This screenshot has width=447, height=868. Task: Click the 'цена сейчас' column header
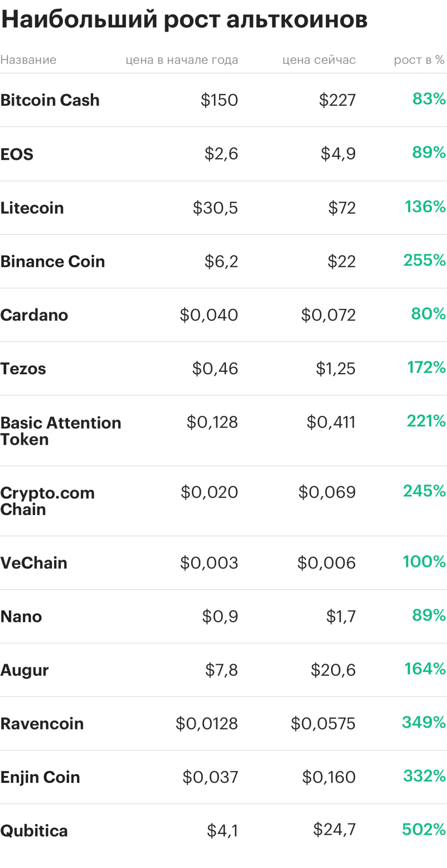pos(319,60)
